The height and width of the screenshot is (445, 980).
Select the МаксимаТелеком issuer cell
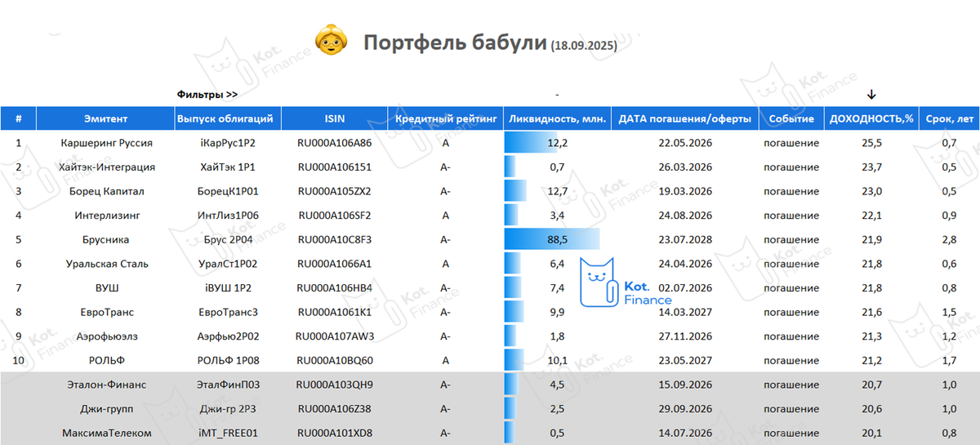click(106, 433)
